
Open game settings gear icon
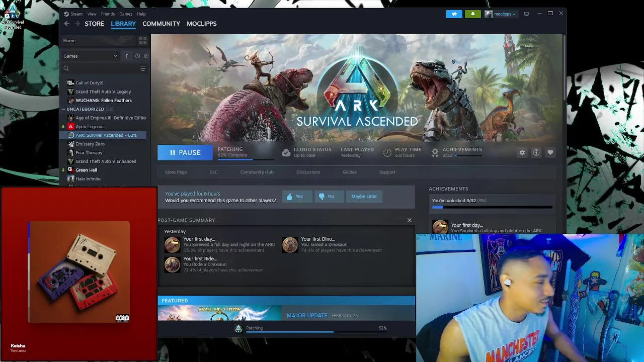(522, 152)
